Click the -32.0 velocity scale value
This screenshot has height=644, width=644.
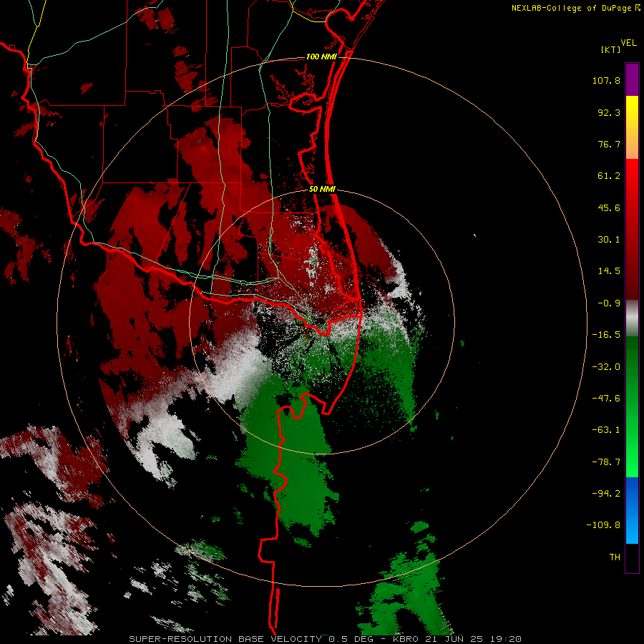606,367
